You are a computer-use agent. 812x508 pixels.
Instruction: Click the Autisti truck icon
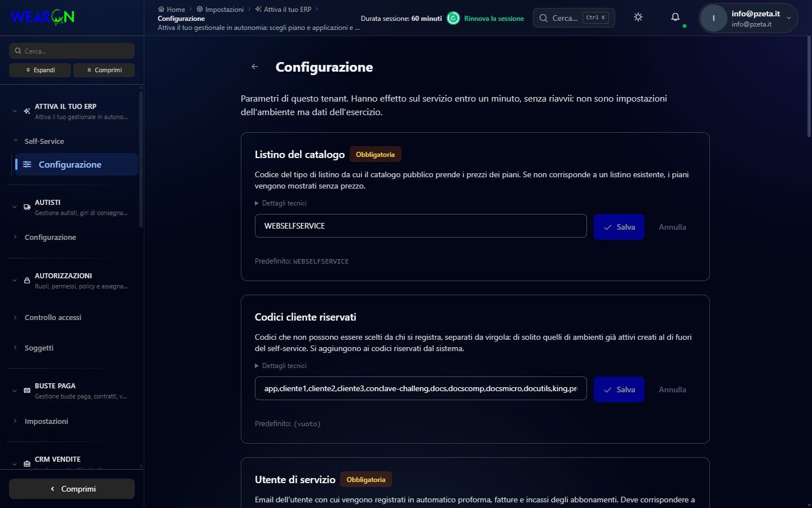tap(27, 207)
